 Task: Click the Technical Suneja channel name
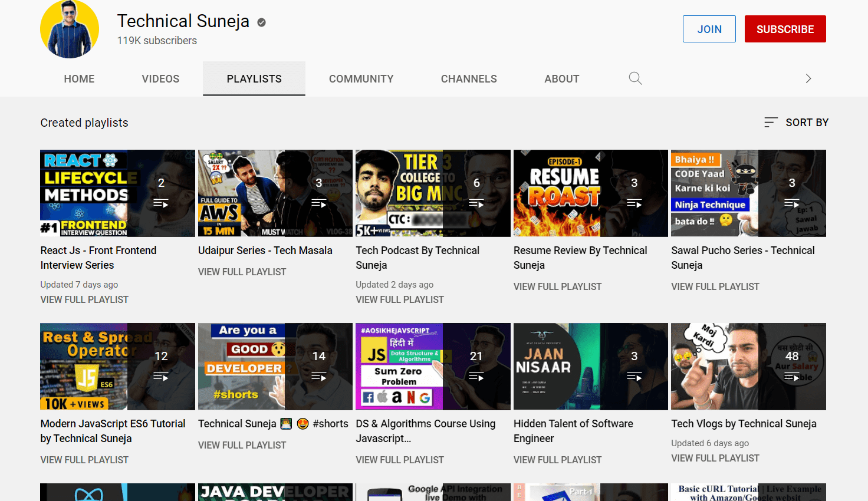[x=183, y=21]
